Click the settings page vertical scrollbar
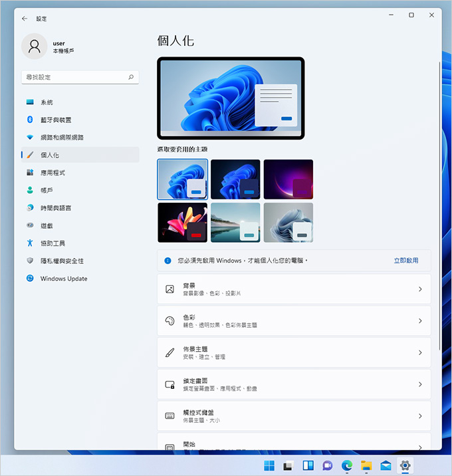 pos(439,206)
